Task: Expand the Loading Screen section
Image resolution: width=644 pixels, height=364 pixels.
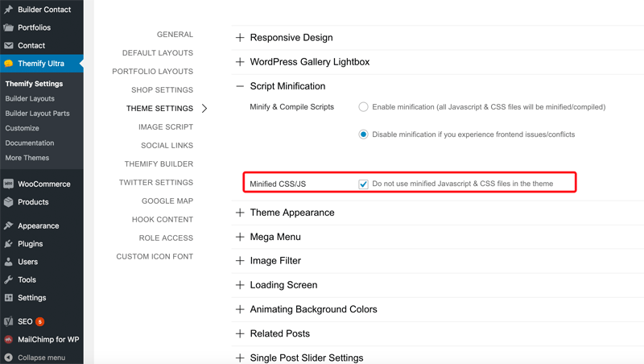Action: [240, 285]
